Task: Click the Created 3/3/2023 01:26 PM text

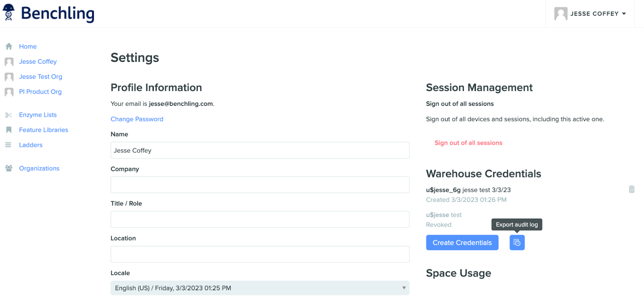Action: pyautogui.click(x=466, y=200)
